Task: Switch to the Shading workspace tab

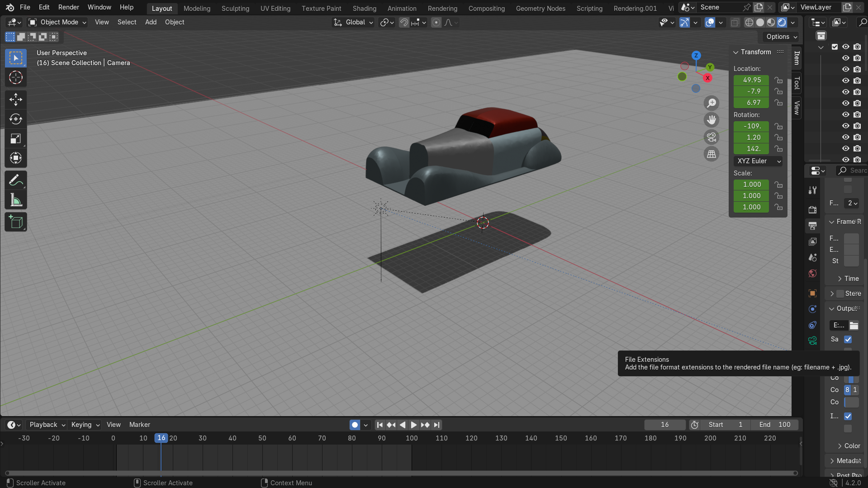Action: coord(365,8)
